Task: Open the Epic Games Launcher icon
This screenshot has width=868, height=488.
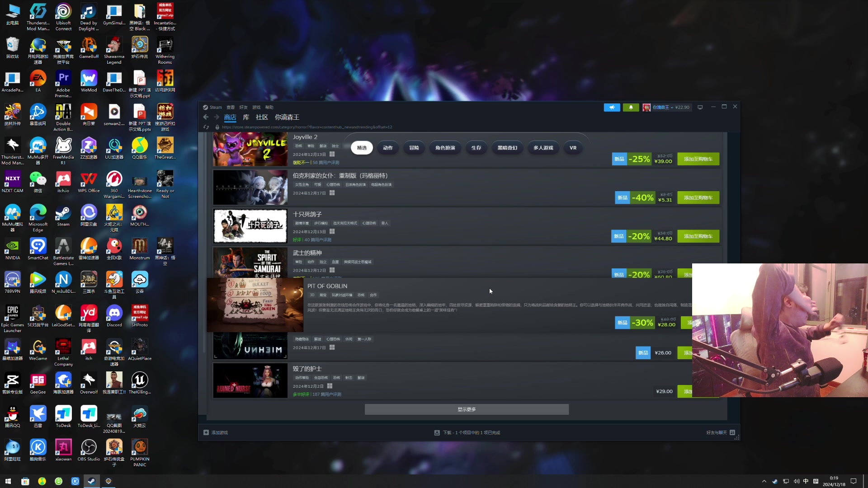Action: tap(13, 319)
